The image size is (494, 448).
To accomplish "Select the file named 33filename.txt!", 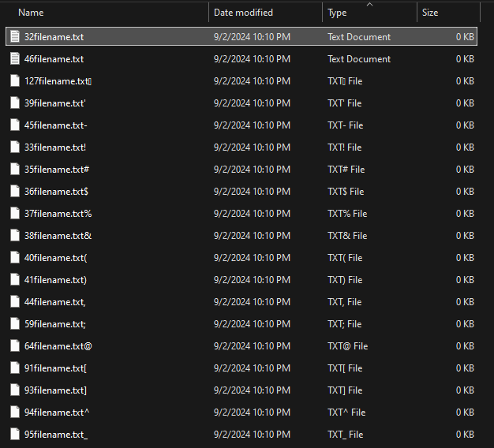I will coord(55,147).
